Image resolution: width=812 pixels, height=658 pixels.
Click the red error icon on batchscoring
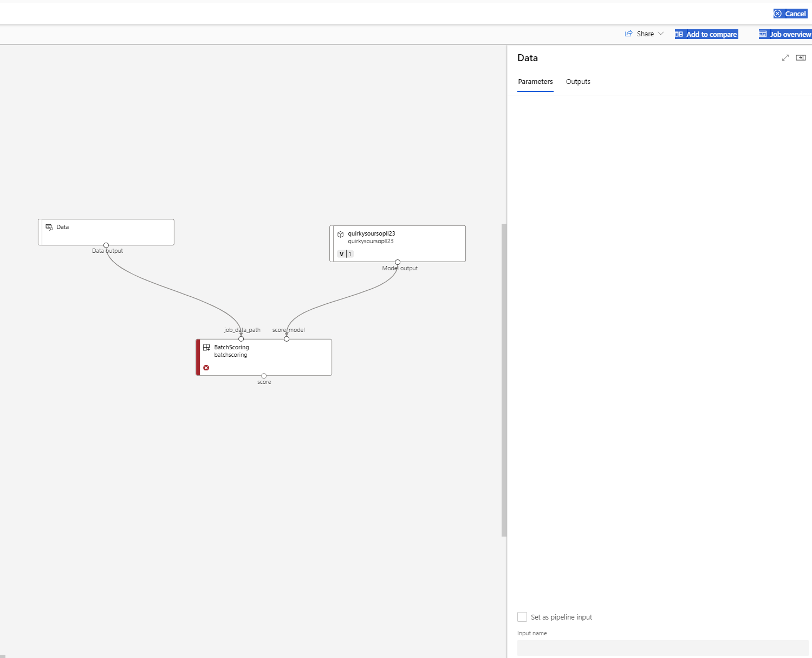coord(206,368)
